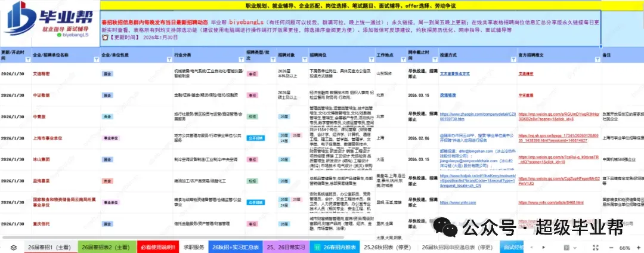The image size is (644, 253).
Task: Open the 25.26秋招表(停更) sheet tab
Action: tap(388, 247)
